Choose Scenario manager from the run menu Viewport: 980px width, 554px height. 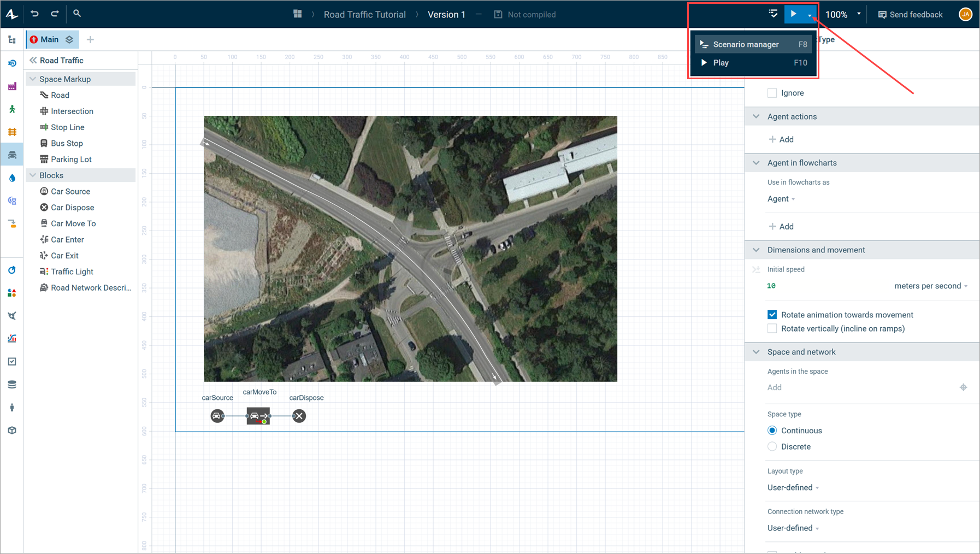coord(746,44)
